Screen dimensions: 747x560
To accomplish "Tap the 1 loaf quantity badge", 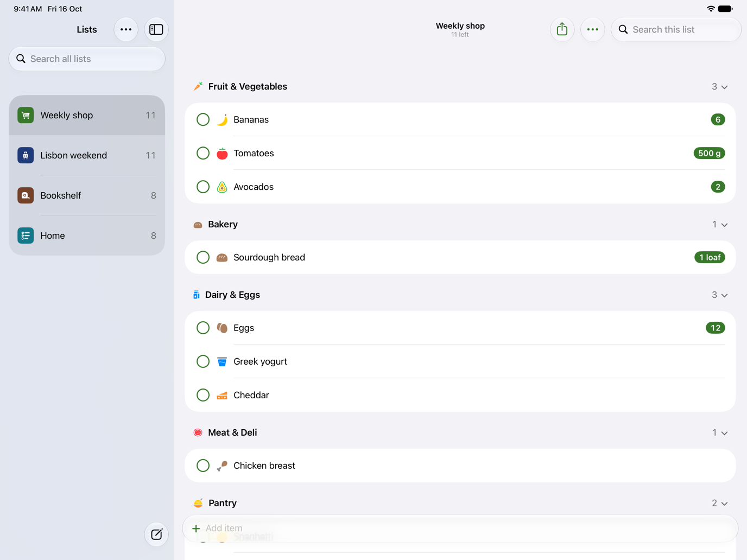I will (710, 257).
